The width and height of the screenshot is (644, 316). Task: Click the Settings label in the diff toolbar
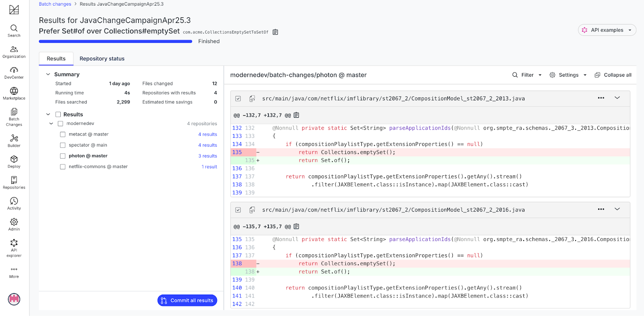[x=568, y=75]
